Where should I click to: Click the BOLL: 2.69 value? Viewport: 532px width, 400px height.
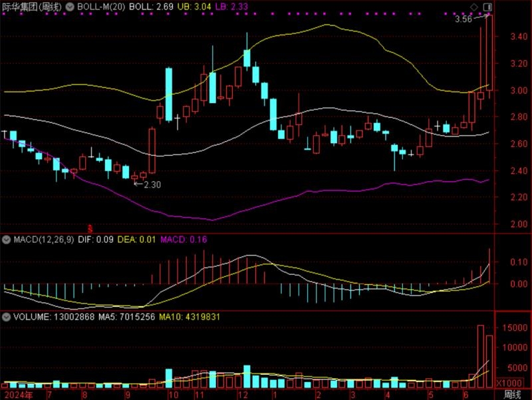151,7
